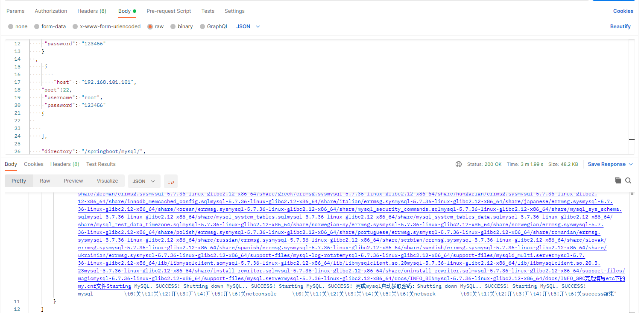Click the Beautify link
This screenshot has height=313, width=644.
click(620, 27)
